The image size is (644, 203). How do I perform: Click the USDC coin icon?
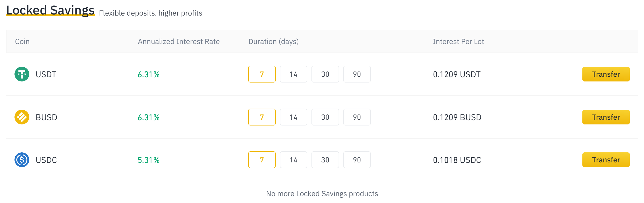[x=22, y=160]
